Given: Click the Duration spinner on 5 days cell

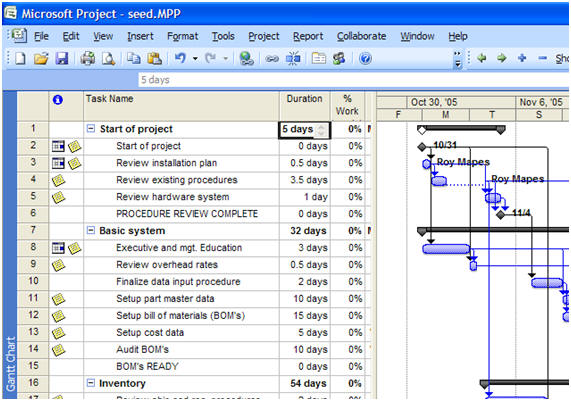Looking at the screenshot, I should pyautogui.click(x=321, y=130).
